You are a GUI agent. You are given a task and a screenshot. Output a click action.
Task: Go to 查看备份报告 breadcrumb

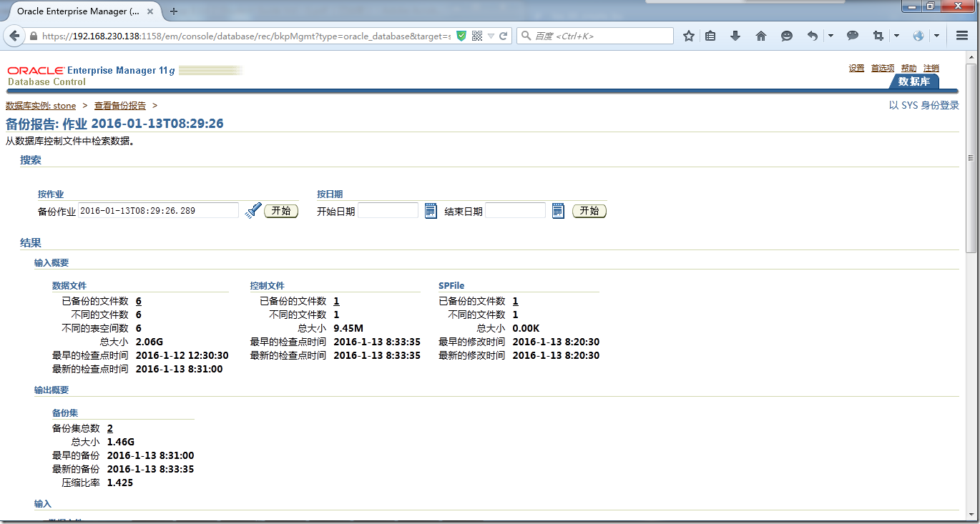click(120, 106)
